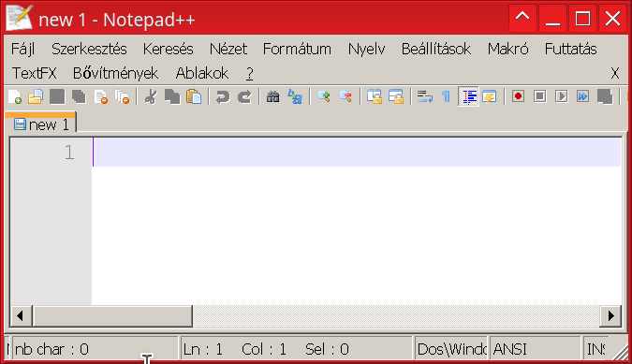Screen dimensions: 632x364
Task: Run macro multiple times icon
Action: [582, 96]
